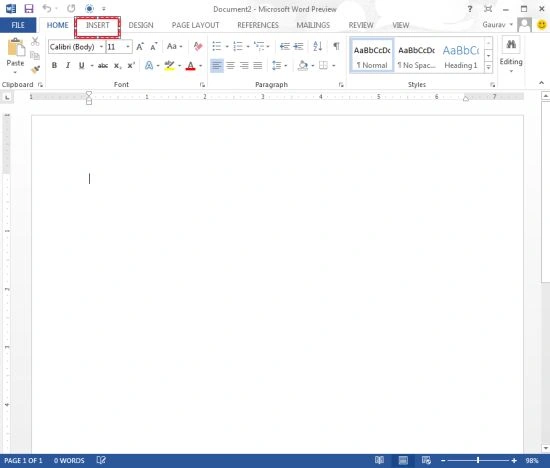Switch to the MAILINGS tab
This screenshot has width=550, height=468.
coord(313,25)
